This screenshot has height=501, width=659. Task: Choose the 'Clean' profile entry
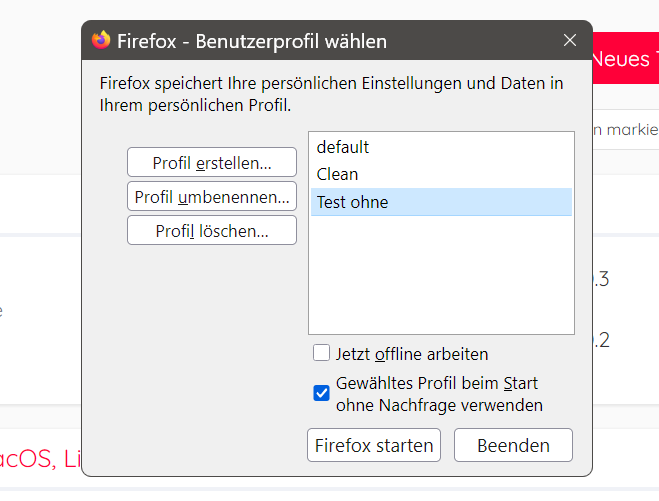point(337,174)
